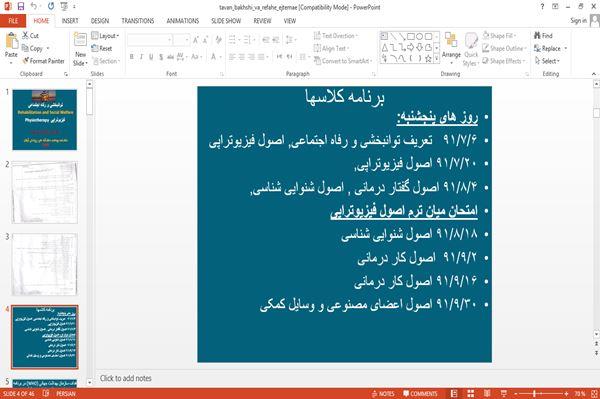Click the Copy button
This screenshot has width=600, height=399.
pos(33,48)
